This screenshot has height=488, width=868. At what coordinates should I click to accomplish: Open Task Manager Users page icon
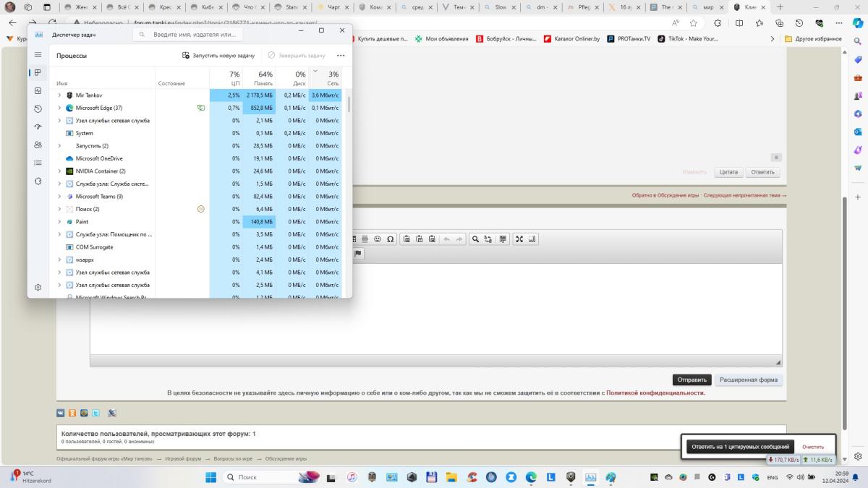coord(38,145)
